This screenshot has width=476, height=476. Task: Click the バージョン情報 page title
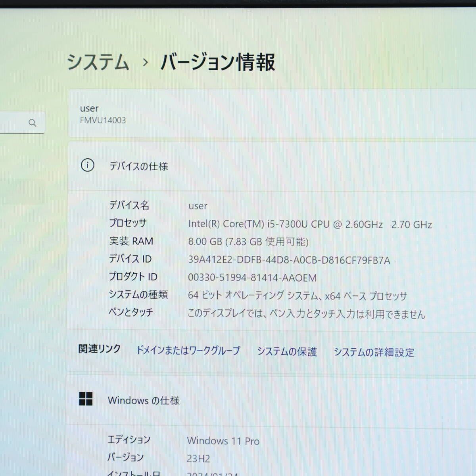point(218,62)
